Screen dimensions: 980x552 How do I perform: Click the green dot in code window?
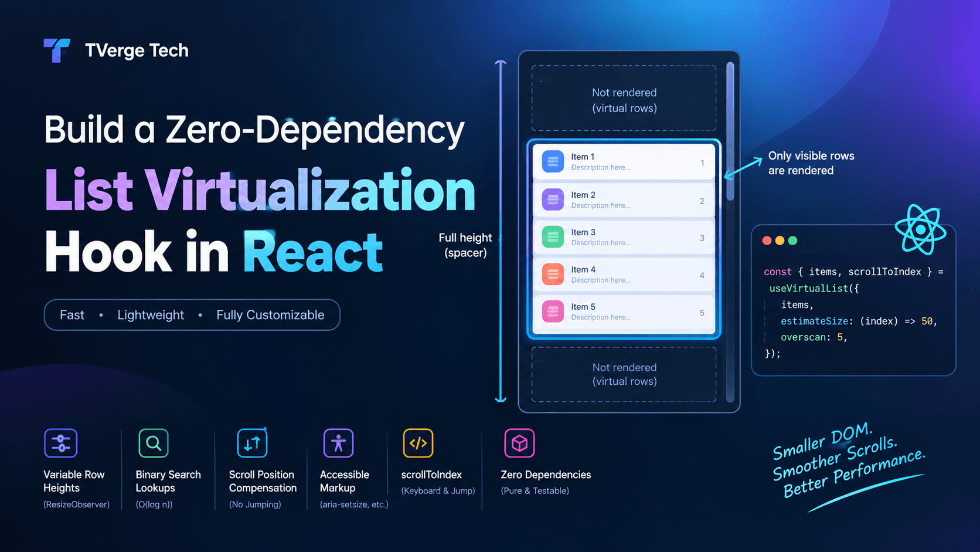792,241
